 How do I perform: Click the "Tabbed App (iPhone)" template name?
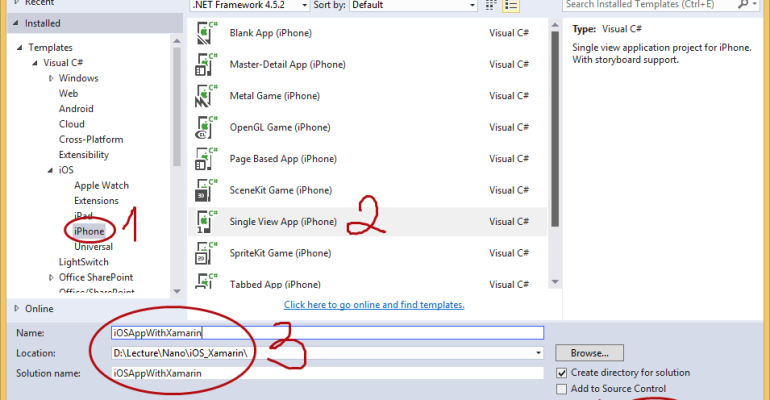275,284
